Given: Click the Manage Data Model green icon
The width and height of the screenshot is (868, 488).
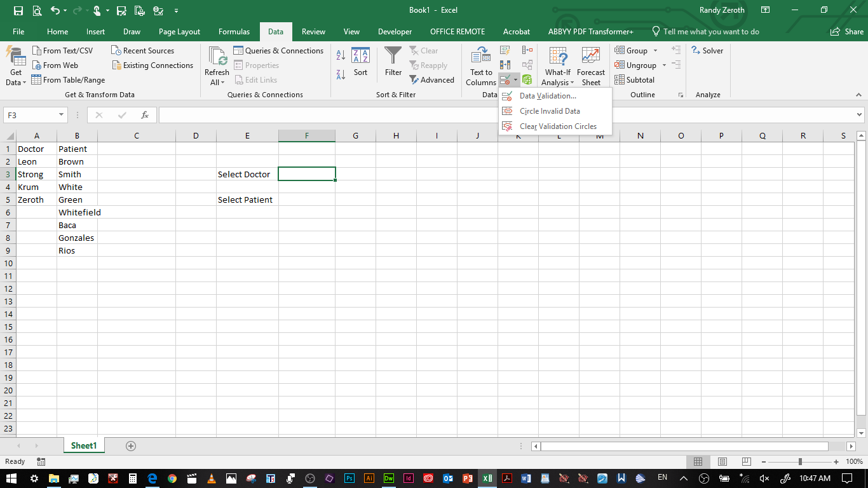Looking at the screenshot, I should pyautogui.click(x=527, y=80).
